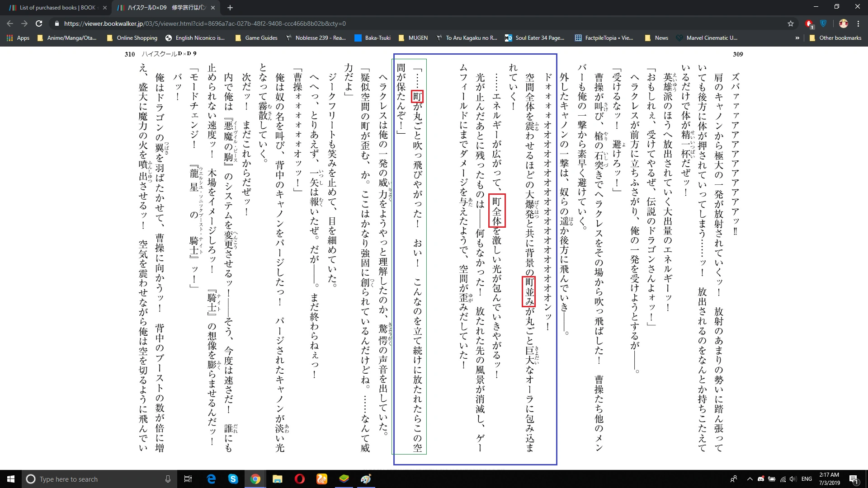Viewport: 868px width, 488px height.
Task: Open the Online Shopping bookmark folder
Action: pos(132,38)
